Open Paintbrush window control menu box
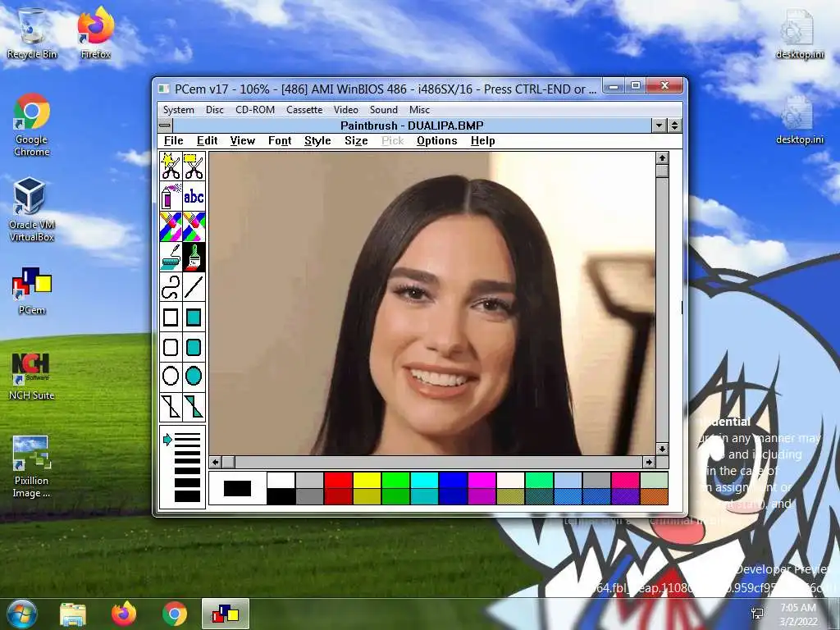This screenshot has height=630, width=840. click(165, 126)
